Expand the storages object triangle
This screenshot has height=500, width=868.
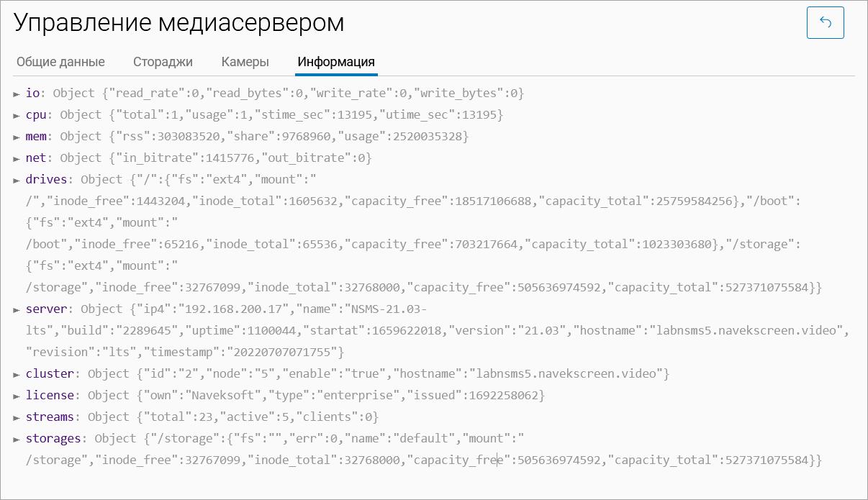[17, 439]
